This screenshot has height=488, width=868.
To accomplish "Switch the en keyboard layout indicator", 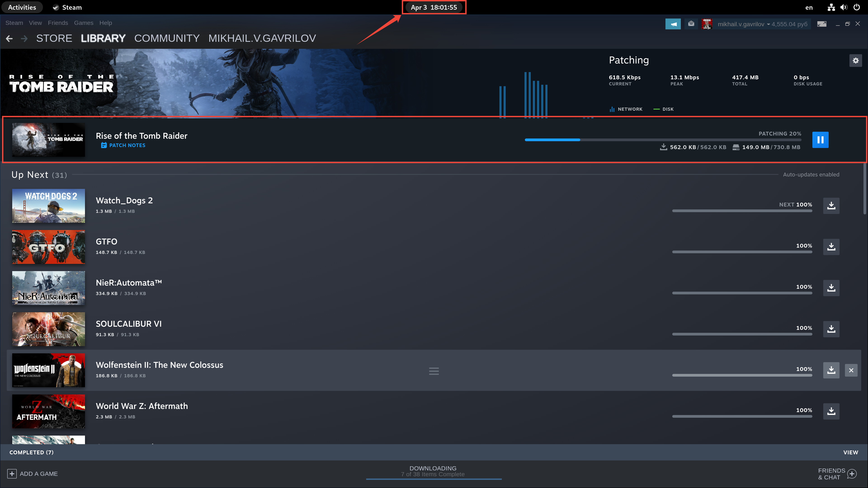I will 809,7.
